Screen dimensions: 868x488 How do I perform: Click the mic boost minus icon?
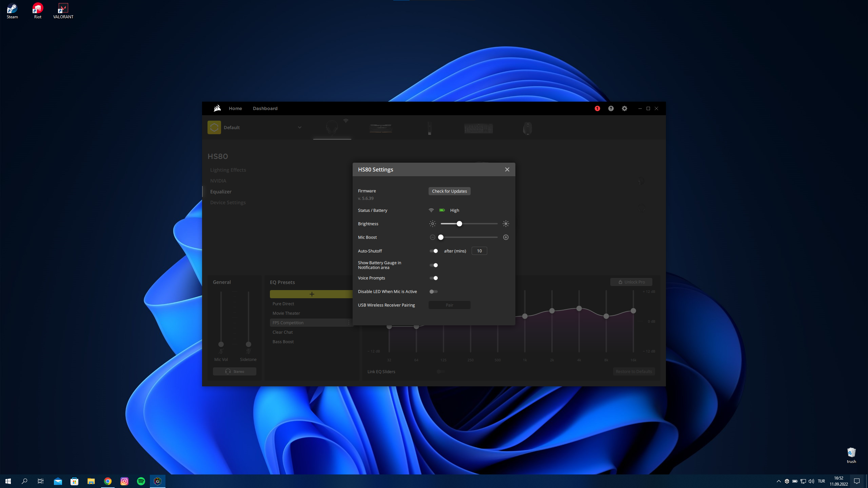(x=432, y=237)
